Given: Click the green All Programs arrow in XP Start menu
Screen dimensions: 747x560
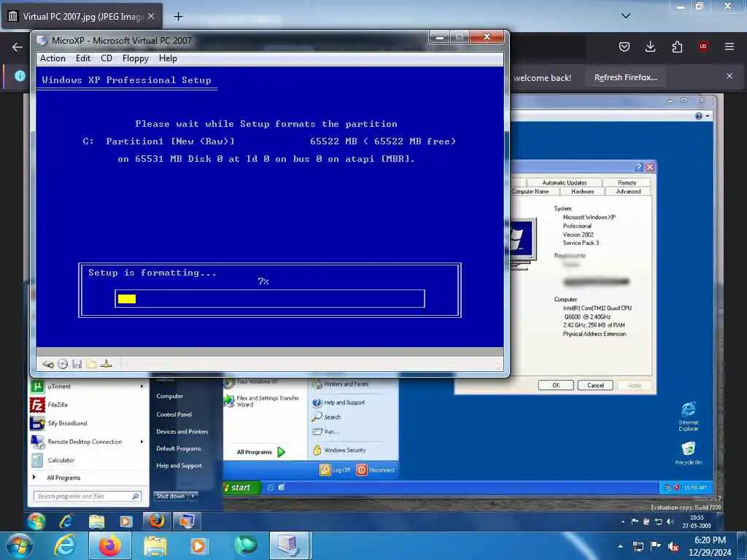Looking at the screenshot, I should coord(281,452).
